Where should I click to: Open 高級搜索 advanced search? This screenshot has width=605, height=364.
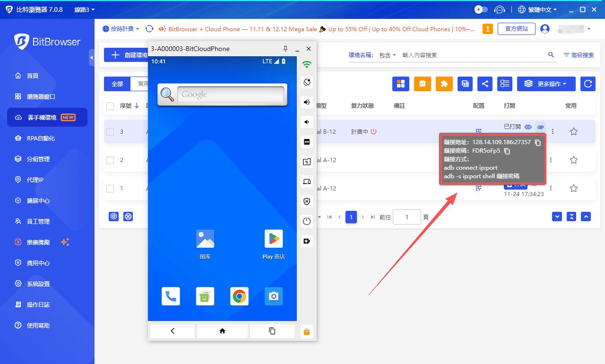click(579, 55)
